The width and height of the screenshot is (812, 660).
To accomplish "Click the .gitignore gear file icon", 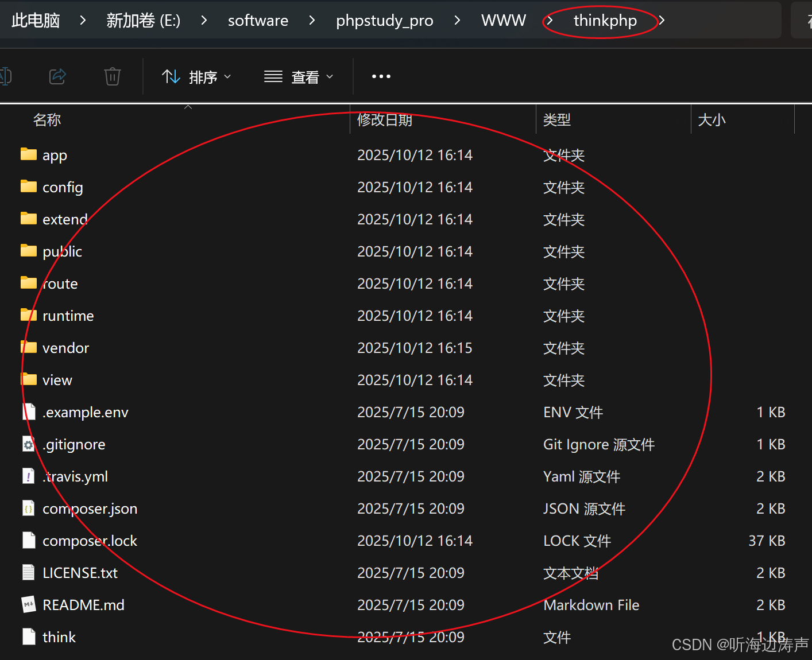I will [x=29, y=444].
